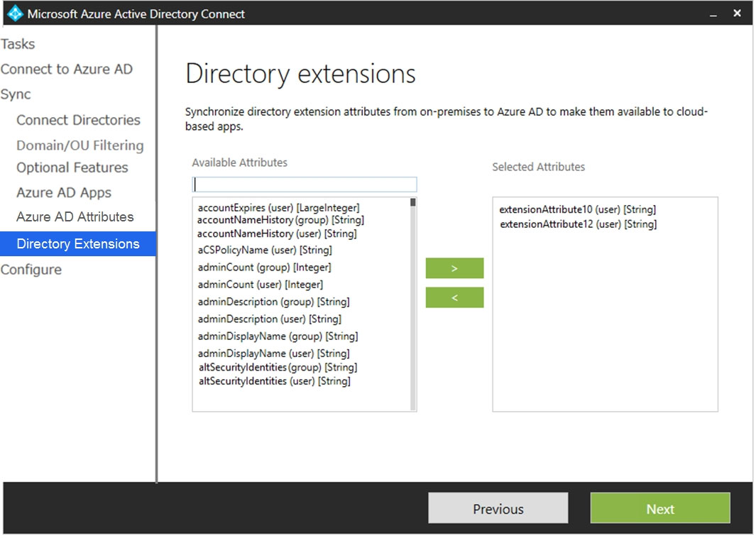
Task: Go to Optional Features step
Action: point(72,168)
